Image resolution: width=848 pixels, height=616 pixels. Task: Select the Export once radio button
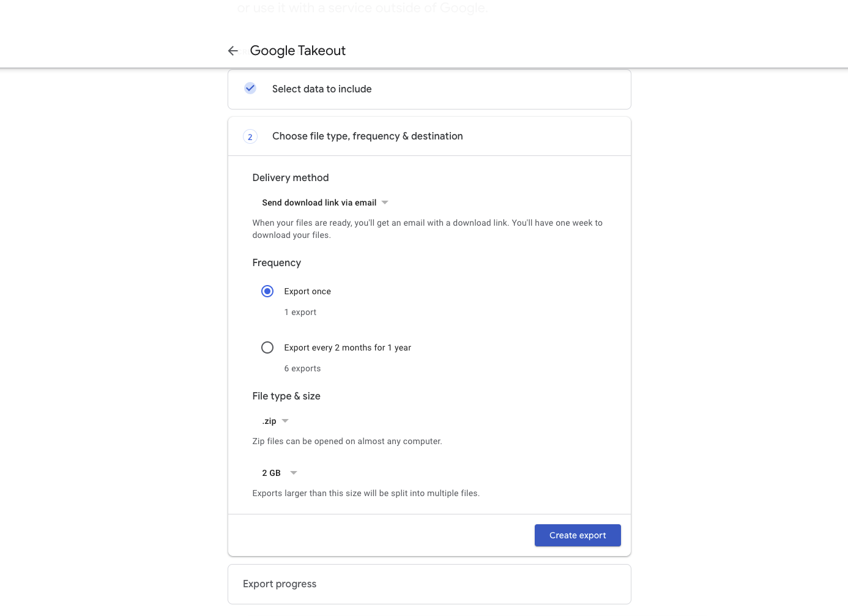[x=267, y=291]
